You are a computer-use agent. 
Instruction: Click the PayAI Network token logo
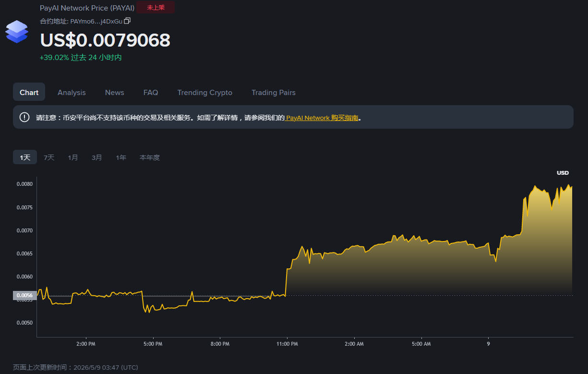pyautogui.click(x=17, y=32)
